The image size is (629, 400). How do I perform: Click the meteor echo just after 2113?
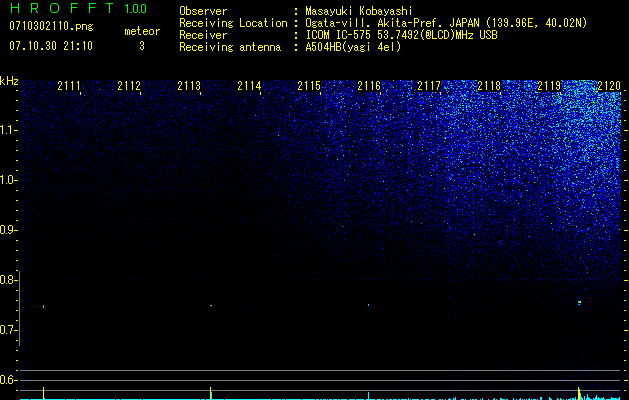click(x=211, y=306)
